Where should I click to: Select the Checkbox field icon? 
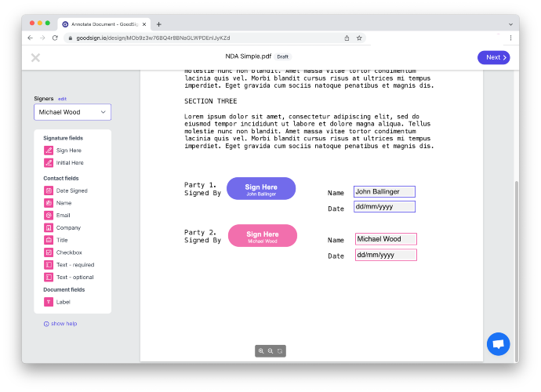(49, 252)
